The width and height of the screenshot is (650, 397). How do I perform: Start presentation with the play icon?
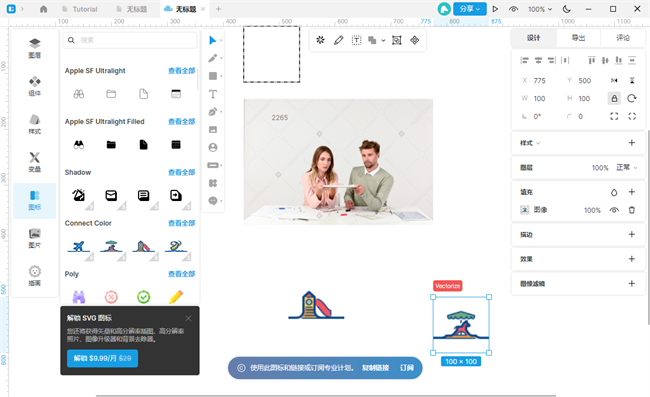click(x=495, y=9)
